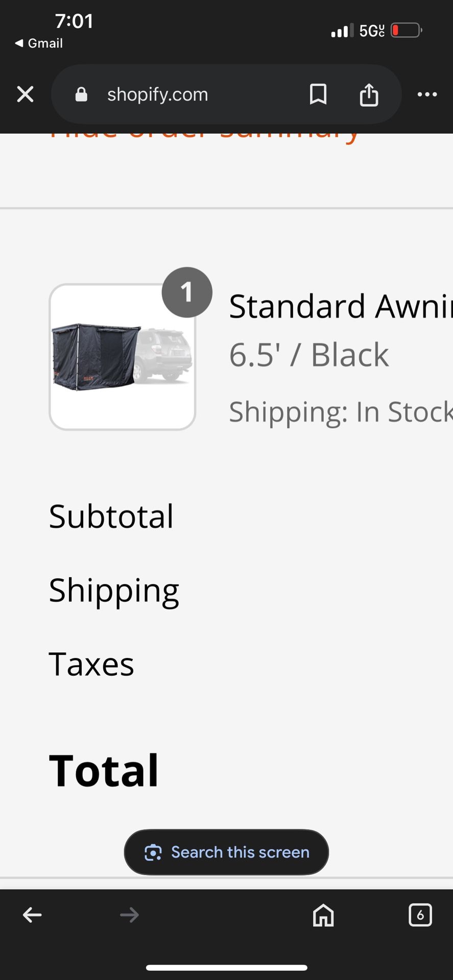Tap the awning product thumbnail
This screenshot has height=980, width=453.
click(123, 357)
